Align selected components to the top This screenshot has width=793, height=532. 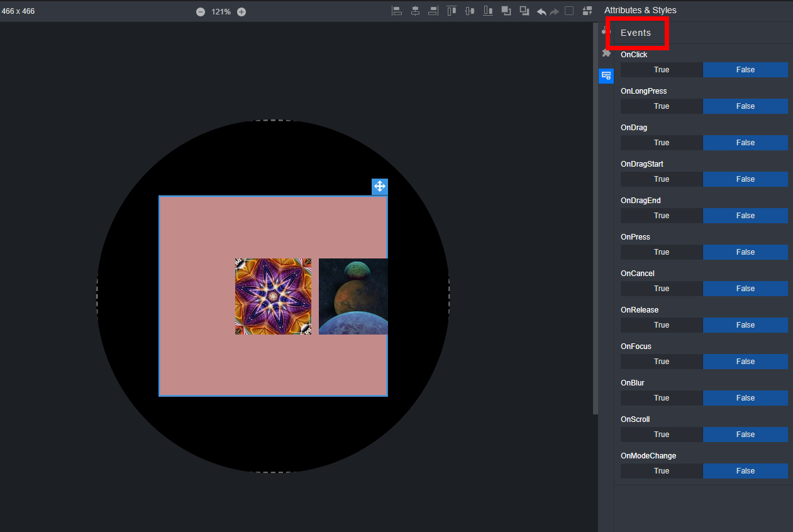(452, 11)
